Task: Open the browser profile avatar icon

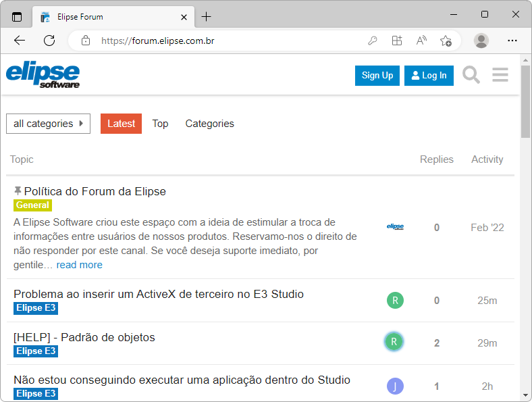Action: coord(481,41)
